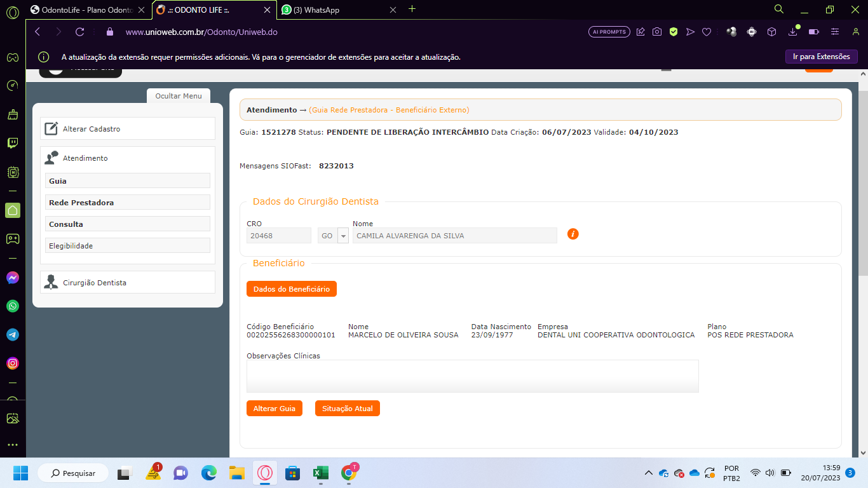Open Instagram in the browser sidebar
Screen dimensions: 868x488
coord(13,363)
